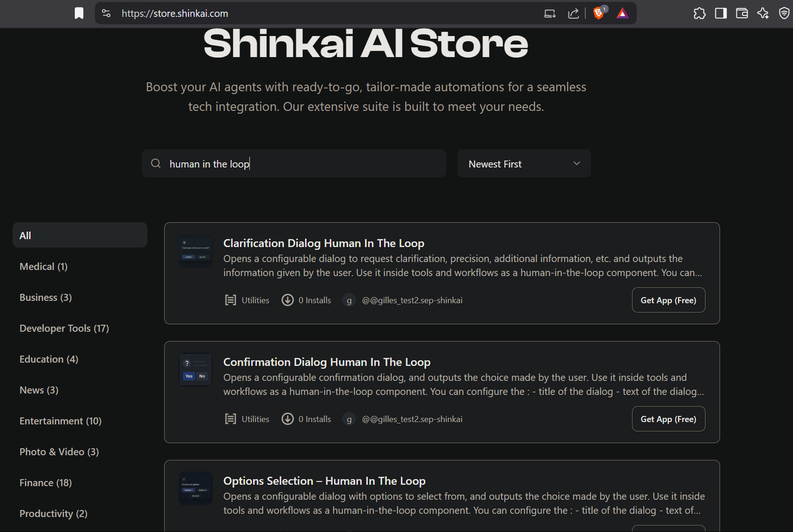Viewport: 793px width, 532px height.
Task: Click the share icon next to address bar
Action: [x=573, y=13]
